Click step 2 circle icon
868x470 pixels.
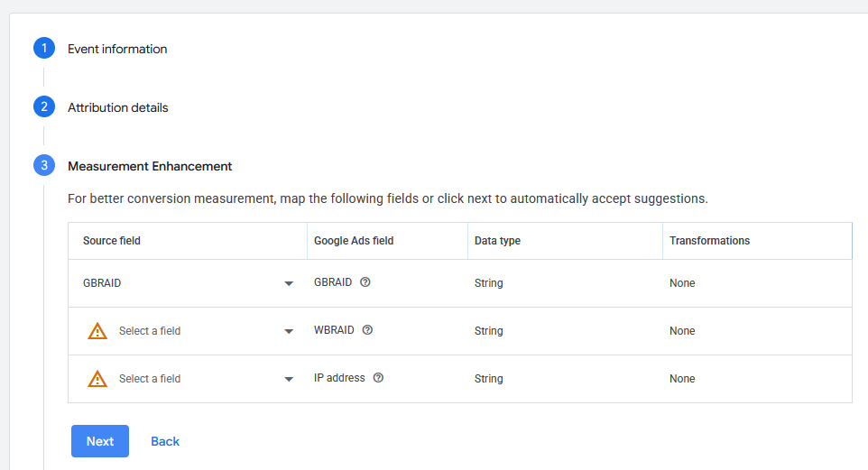point(44,106)
